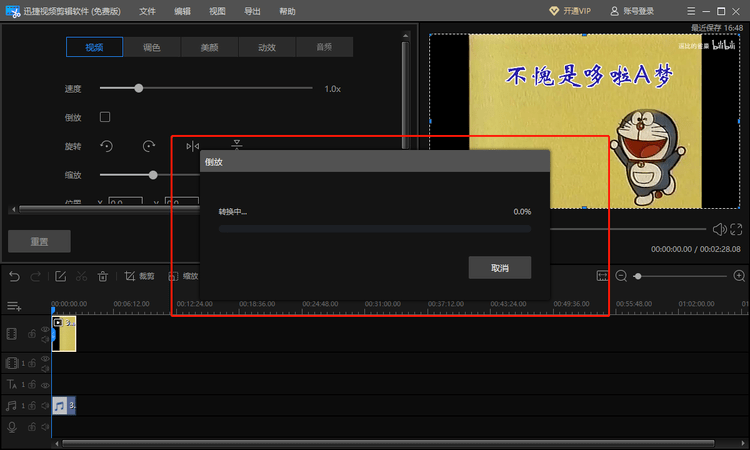Toggle lock on the music track

click(33, 406)
